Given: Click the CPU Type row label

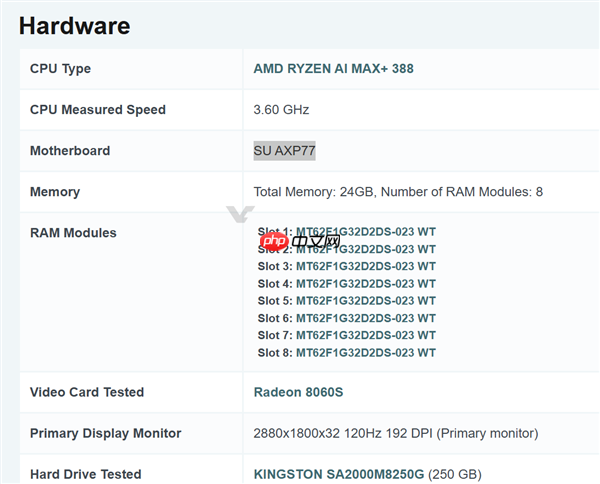Looking at the screenshot, I should tap(60, 69).
